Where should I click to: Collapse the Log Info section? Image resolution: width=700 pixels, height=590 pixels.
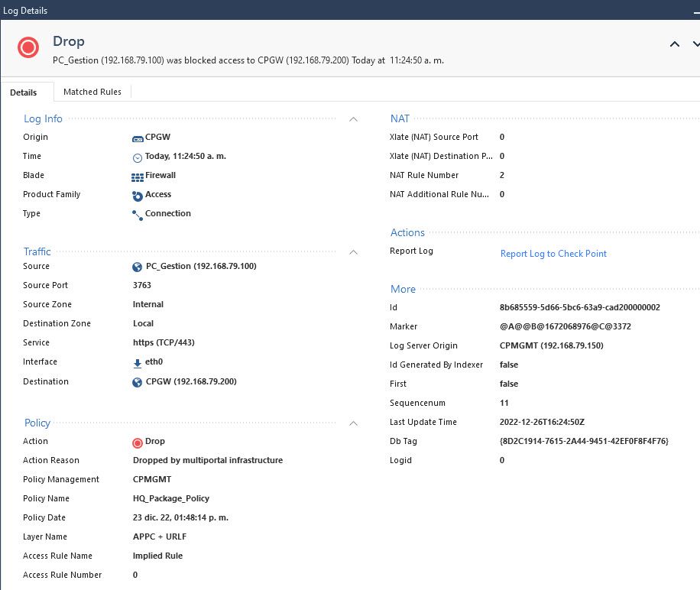[x=353, y=119]
